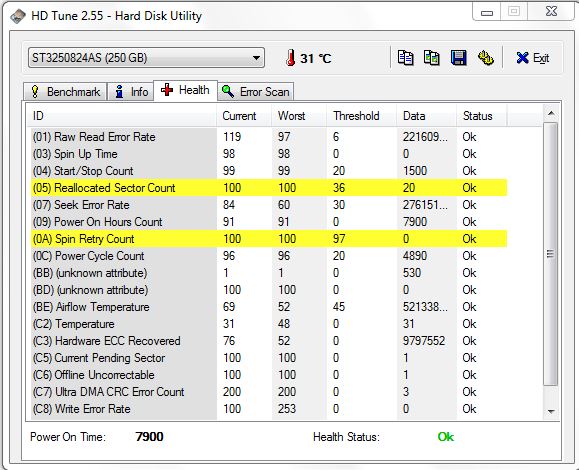The width and height of the screenshot is (579, 470).
Task: Select the Health tab
Action: (x=185, y=90)
